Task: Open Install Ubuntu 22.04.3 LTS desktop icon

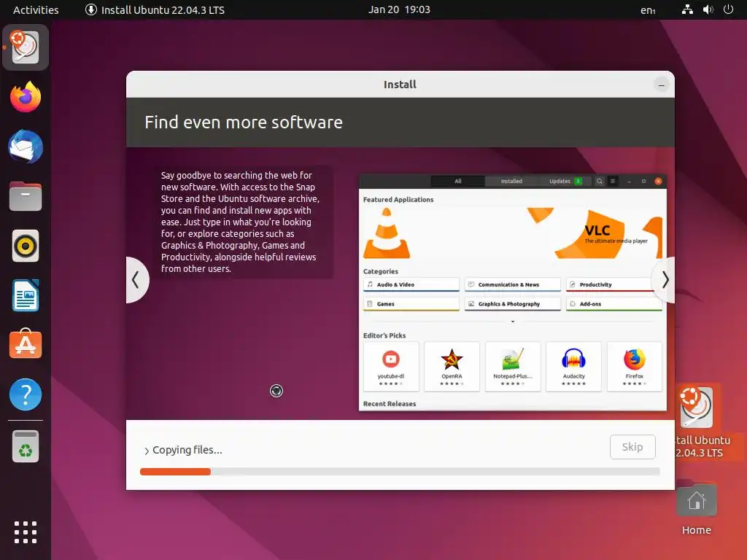Action: pyautogui.click(x=698, y=421)
